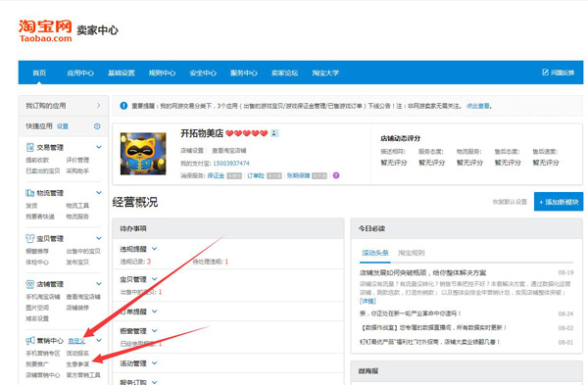Open the 店铺设置 link

(192, 150)
